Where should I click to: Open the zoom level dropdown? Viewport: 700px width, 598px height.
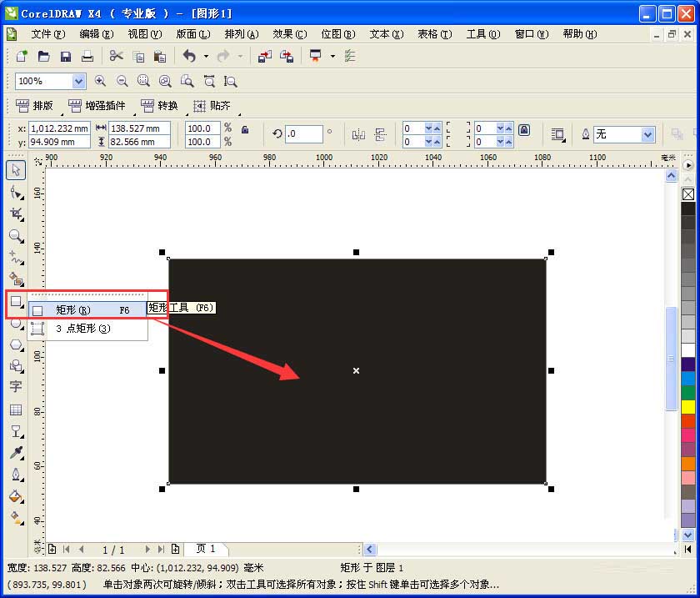click(80, 81)
